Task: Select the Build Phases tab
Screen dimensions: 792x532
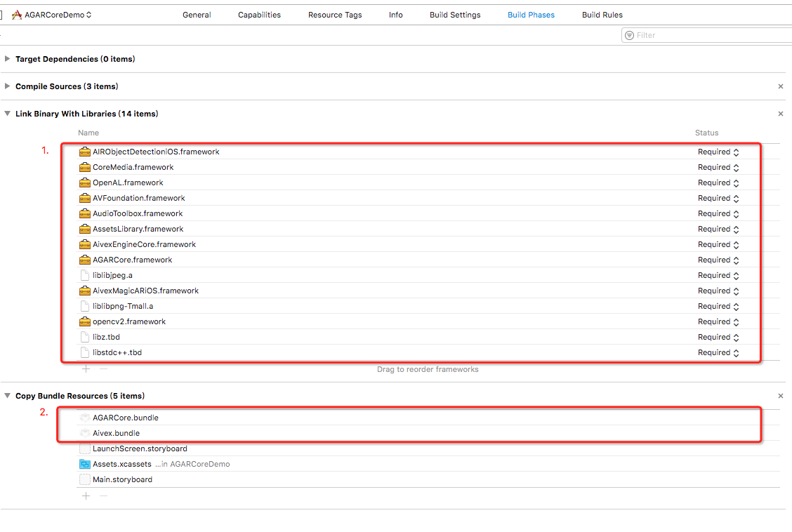Action: click(531, 15)
